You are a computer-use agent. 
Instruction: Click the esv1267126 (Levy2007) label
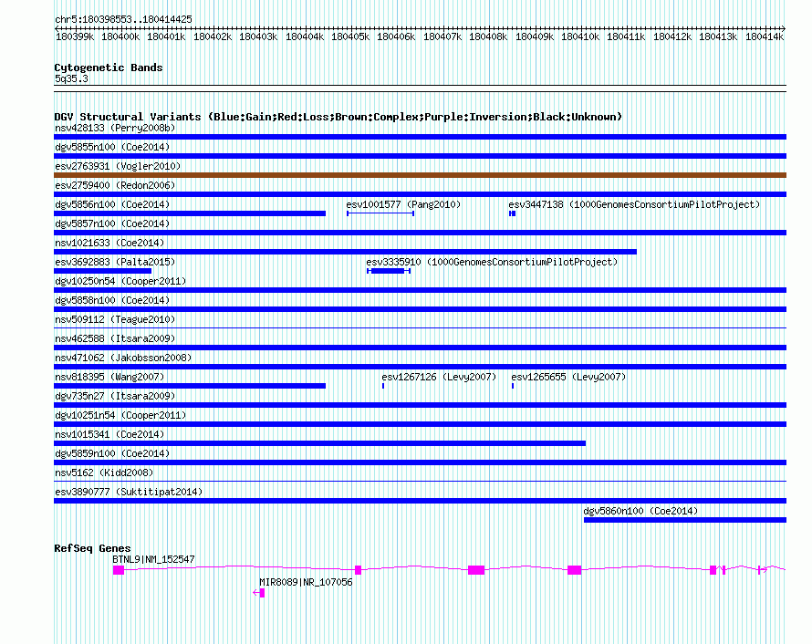click(439, 377)
